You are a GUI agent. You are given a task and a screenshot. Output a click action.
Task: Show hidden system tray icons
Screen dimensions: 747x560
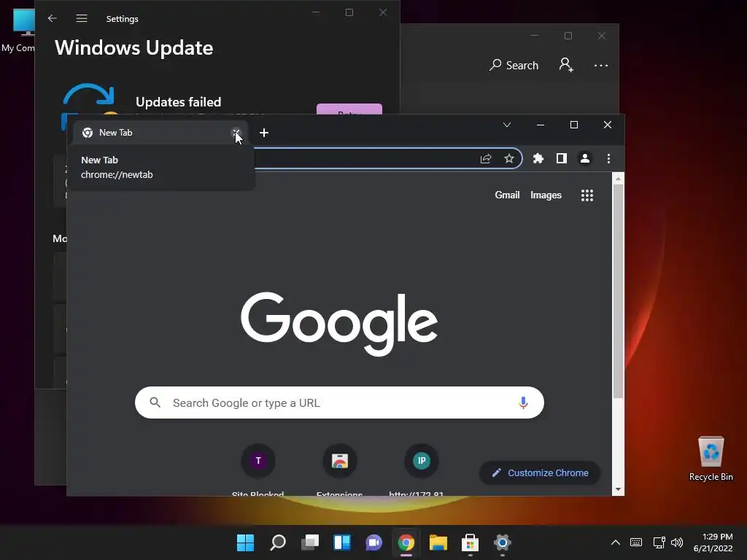pyautogui.click(x=616, y=542)
